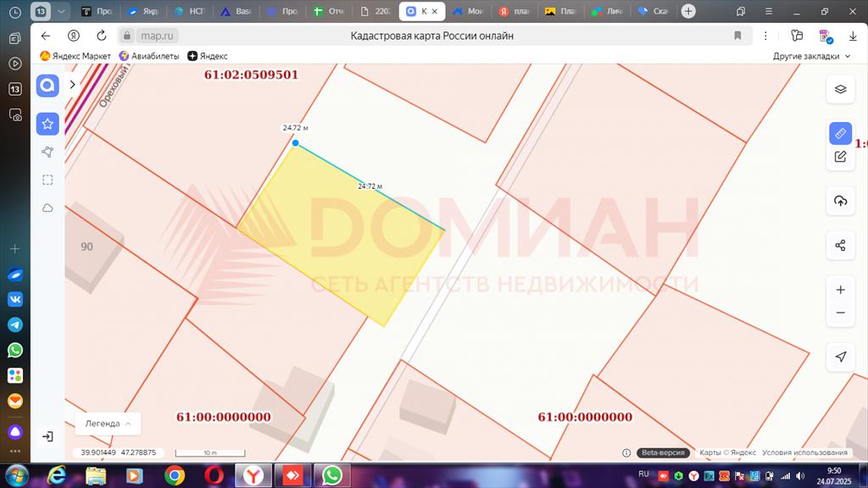Expand the tab group dropdown arrow

pos(61,11)
